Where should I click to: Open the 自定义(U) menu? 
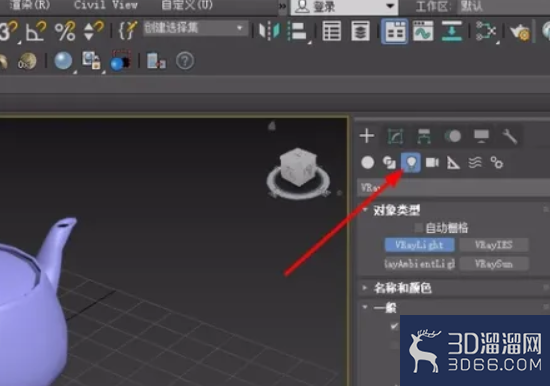(x=187, y=5)
